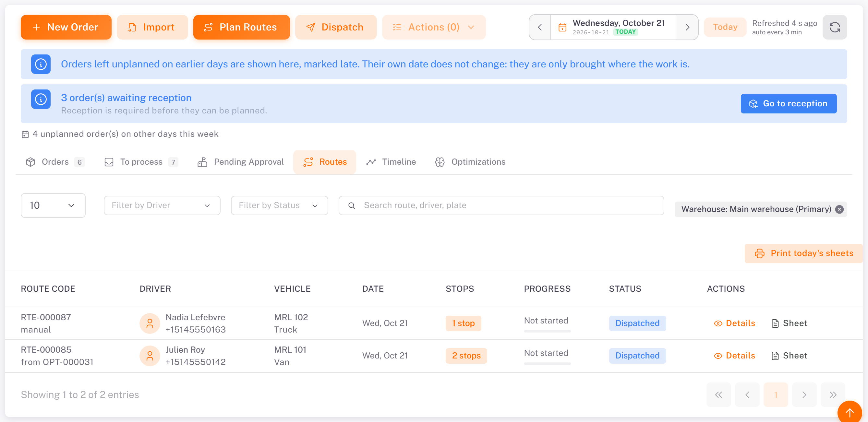Click Nadia Lefebvre's driver avatar

[150, 323]
